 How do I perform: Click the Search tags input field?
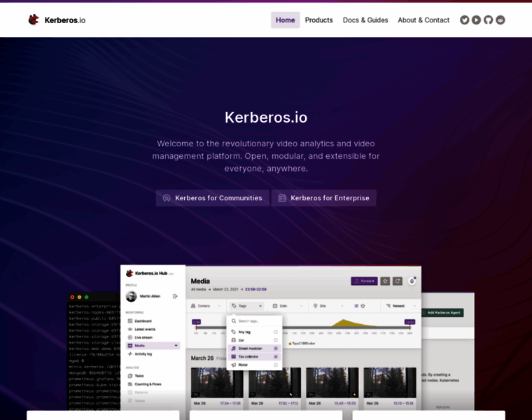pyautogui.click(x=254, y=321)
